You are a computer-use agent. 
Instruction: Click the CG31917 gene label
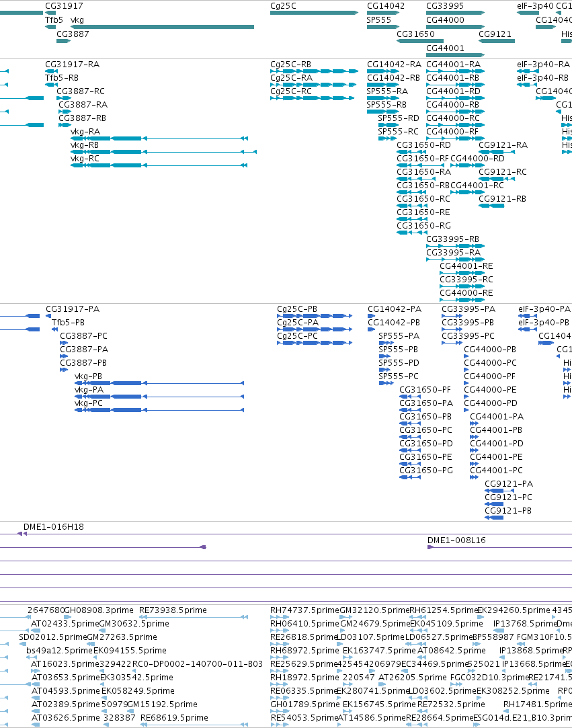[x=64, y=6]
